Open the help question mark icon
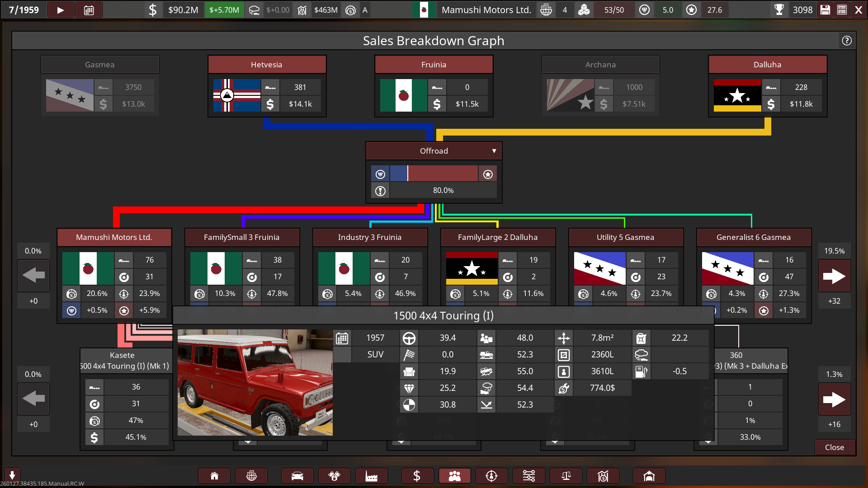Viewport: 868px width, 488px height. tap(847, 41)
